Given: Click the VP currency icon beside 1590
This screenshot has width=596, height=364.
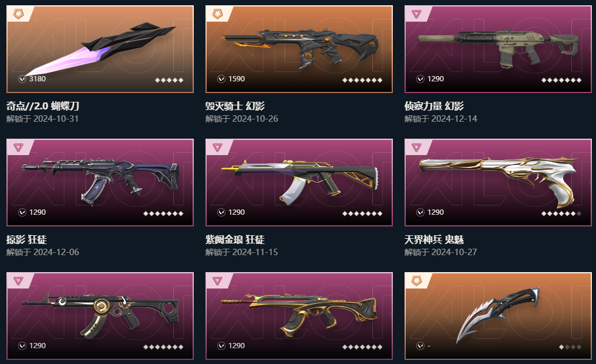Looking at the screenshot, I should (x=221, y=78).
